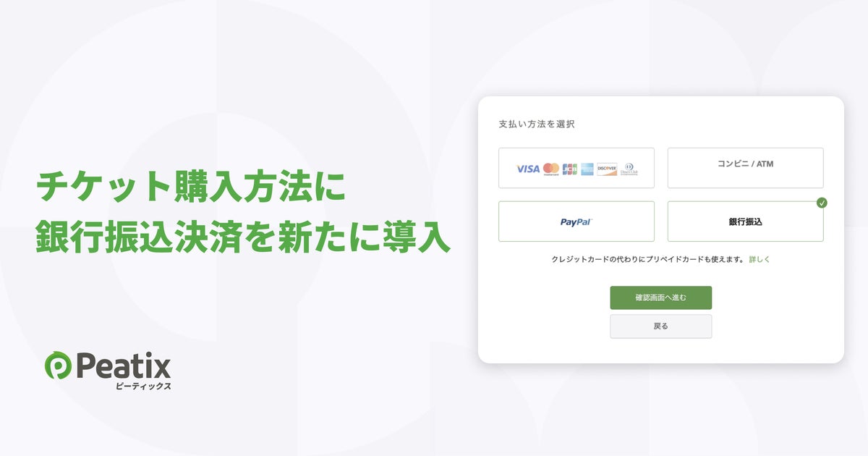Click the Diners Club logo
Screen dimensions: 868x456
tap(629, 169)
